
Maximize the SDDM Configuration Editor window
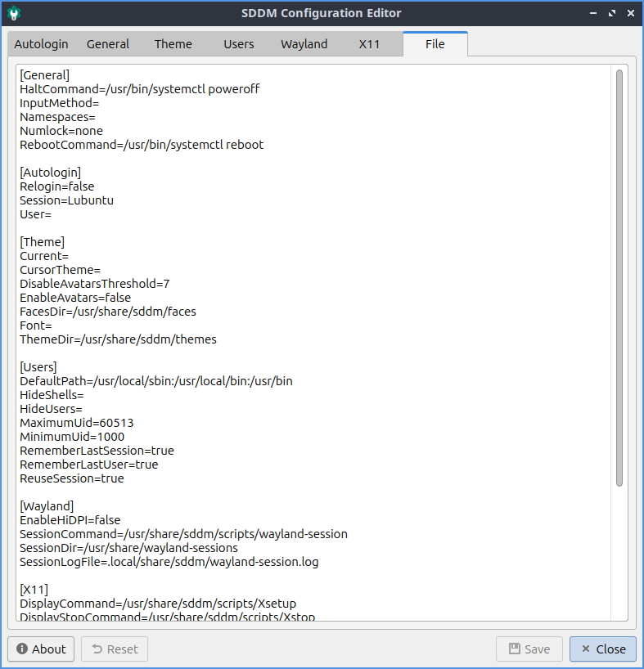click(611, 13)
